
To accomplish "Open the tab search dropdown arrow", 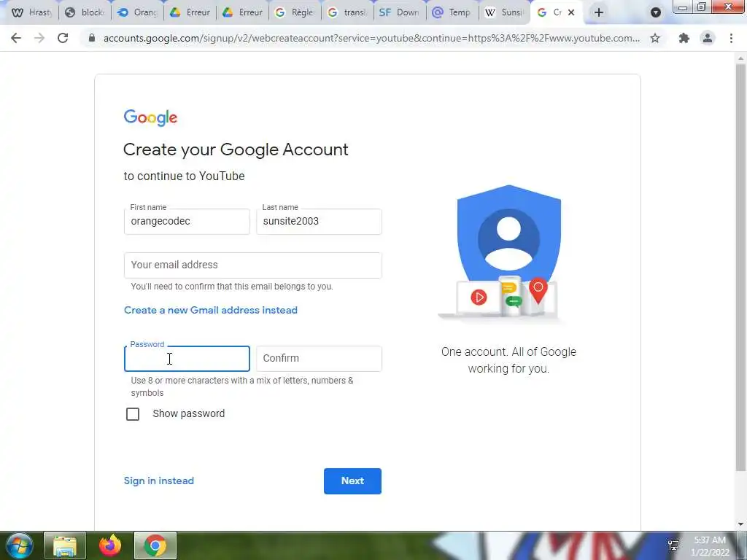I will point(656,13).
